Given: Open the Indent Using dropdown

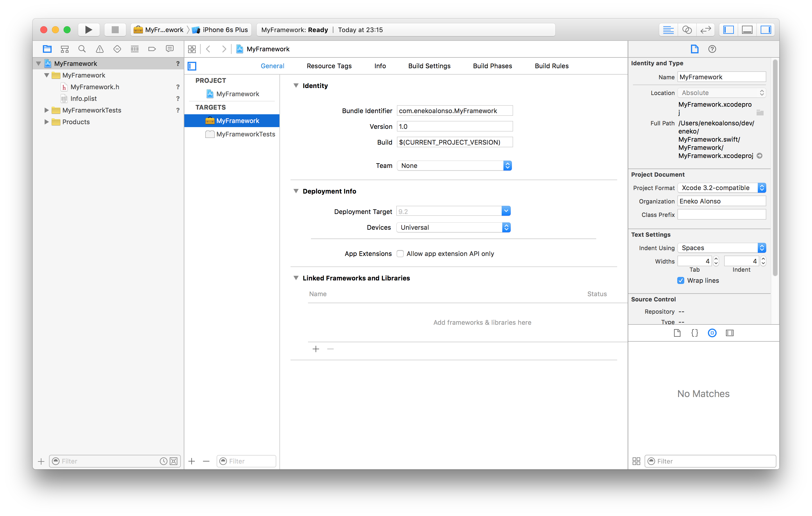Looking at the screenshot, I should point(722,248).
